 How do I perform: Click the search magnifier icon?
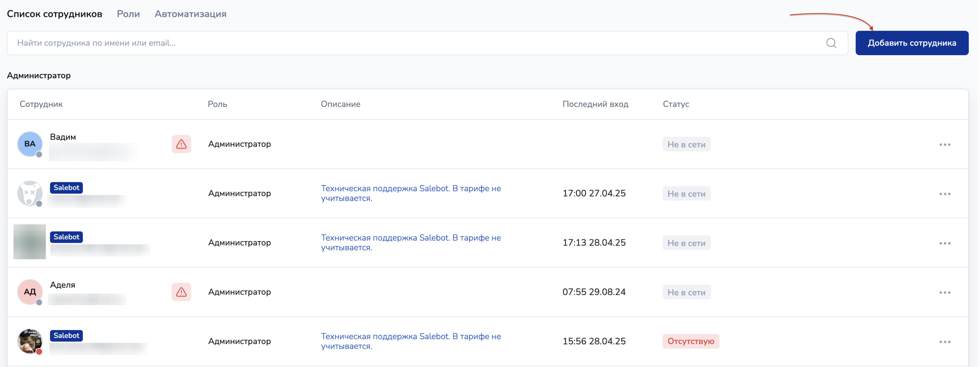tap(831, 43)
